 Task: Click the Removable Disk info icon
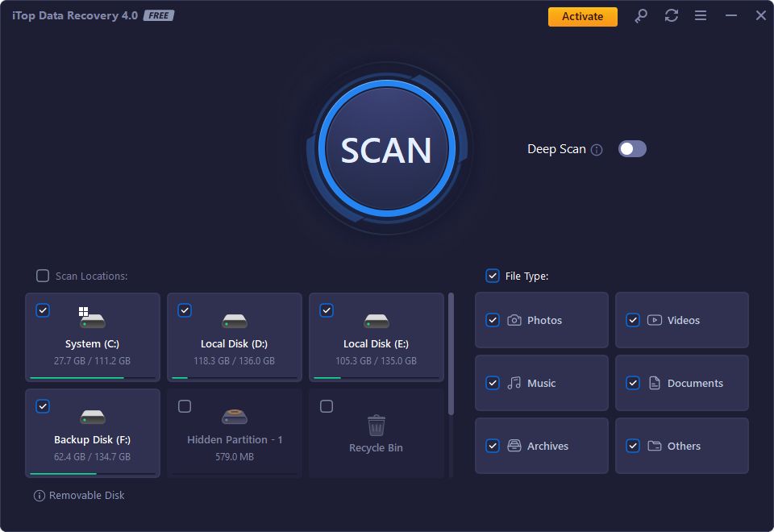coord(40,495)
